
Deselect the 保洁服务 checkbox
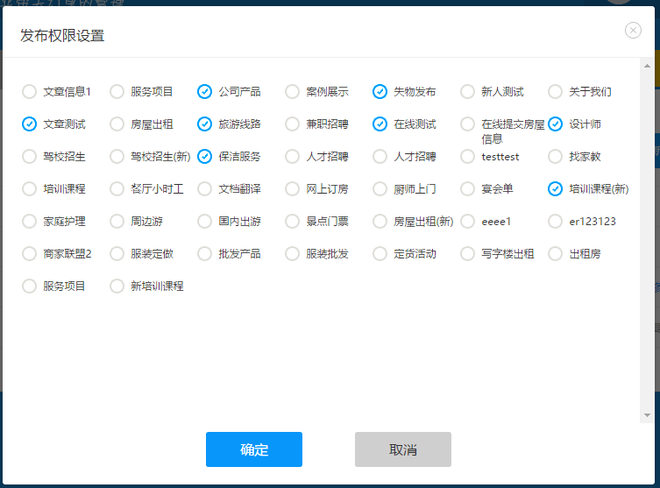pos(205,156)
